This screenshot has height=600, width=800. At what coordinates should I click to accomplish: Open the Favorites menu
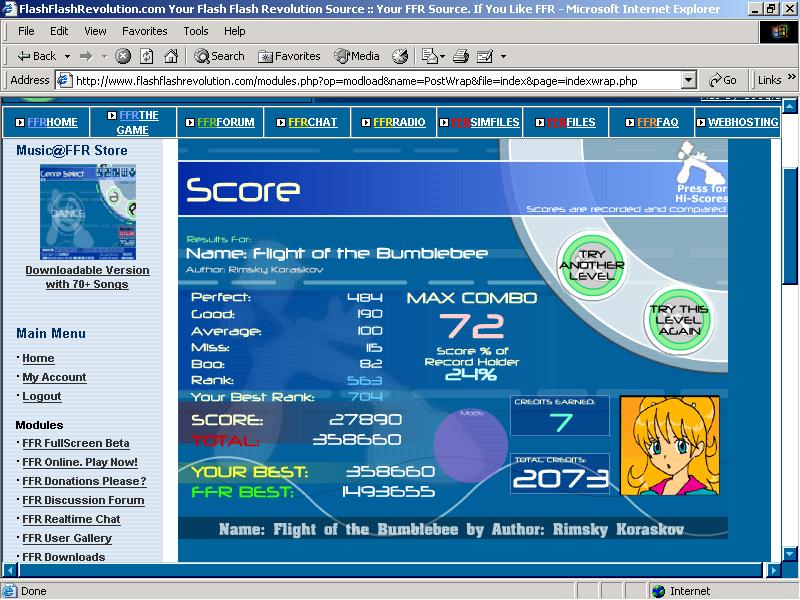[x=144, y=31]
